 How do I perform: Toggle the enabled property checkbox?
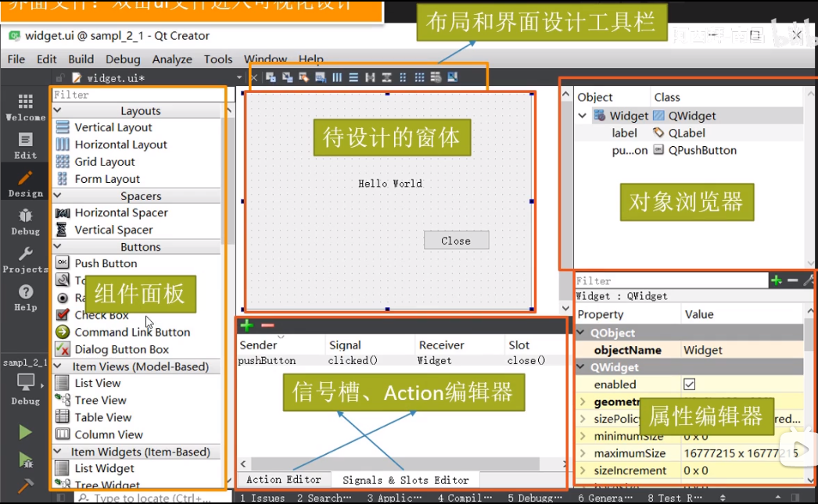(x=689, y=384)
